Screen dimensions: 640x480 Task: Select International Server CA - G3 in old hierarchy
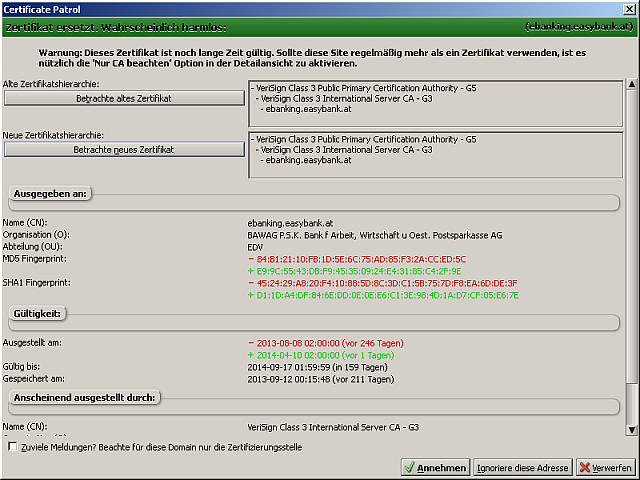[344, 99]
